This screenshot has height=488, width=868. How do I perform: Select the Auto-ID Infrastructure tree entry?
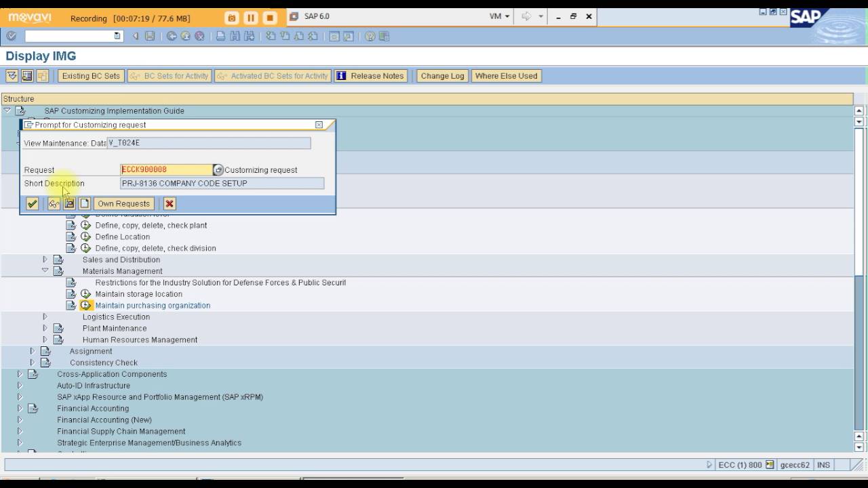[94, 386]
